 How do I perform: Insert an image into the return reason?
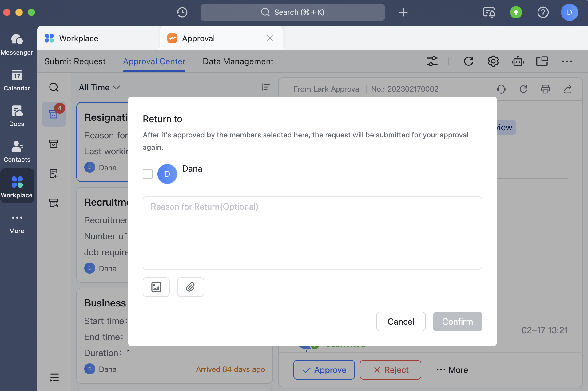(156, 287)
